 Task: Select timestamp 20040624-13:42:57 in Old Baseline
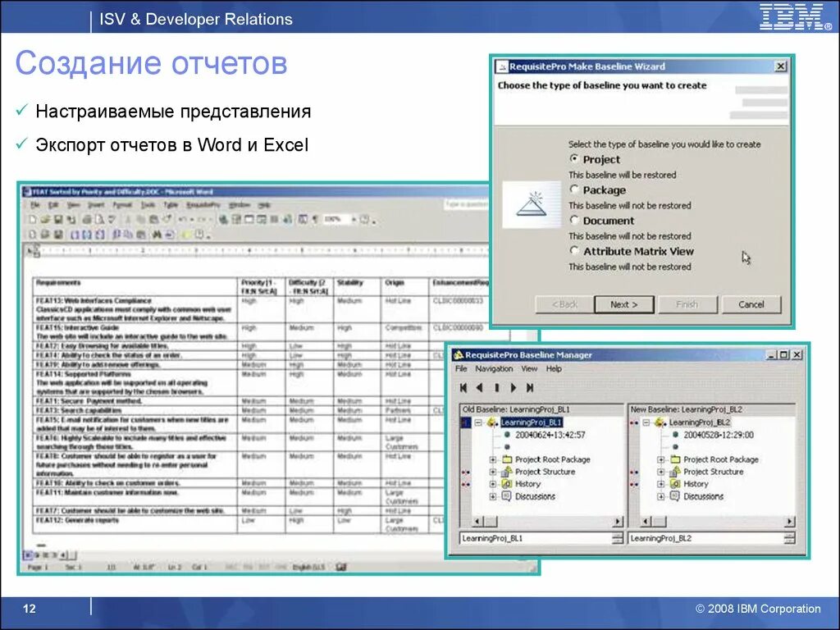550,435
